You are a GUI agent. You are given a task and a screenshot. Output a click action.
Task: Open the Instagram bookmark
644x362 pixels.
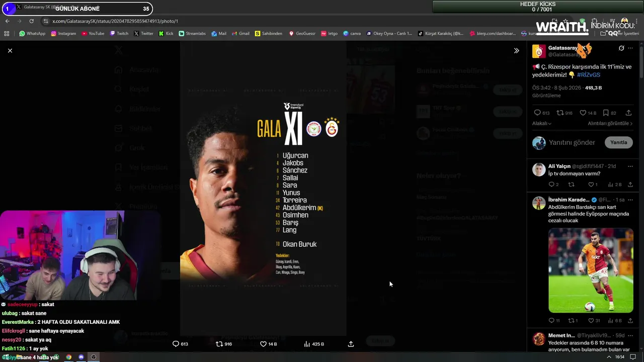pyautogui.click(x=63, y=34)
